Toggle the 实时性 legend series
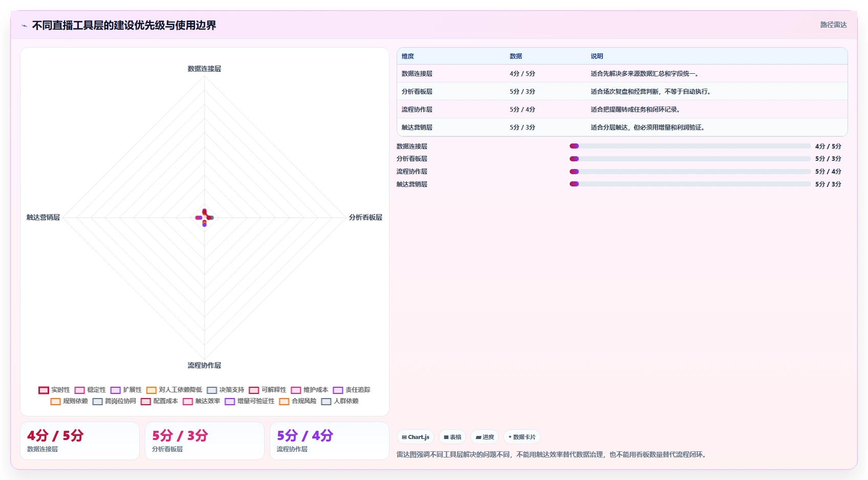868x480 pixels. [54, 390]
